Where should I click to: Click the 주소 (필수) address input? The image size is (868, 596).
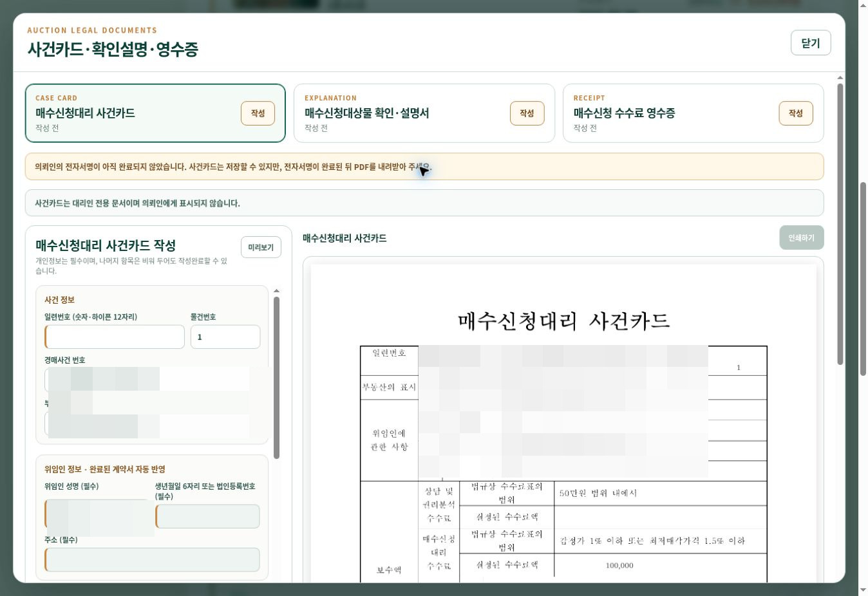point(152,559)
